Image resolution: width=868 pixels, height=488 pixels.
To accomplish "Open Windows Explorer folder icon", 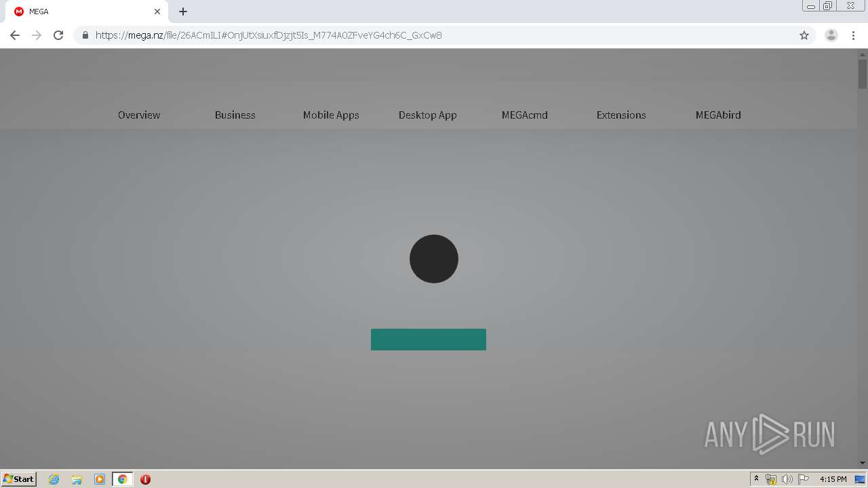I will (77, 479).
